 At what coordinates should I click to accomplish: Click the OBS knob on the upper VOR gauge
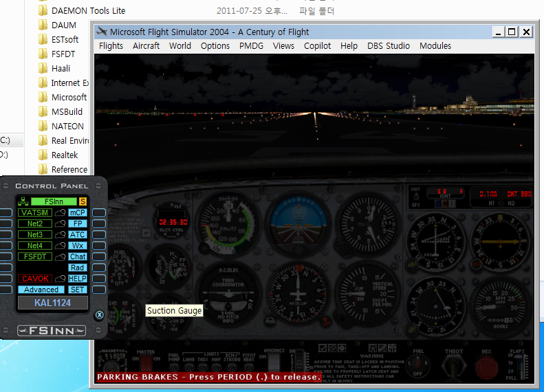click(x=412, y=265)
